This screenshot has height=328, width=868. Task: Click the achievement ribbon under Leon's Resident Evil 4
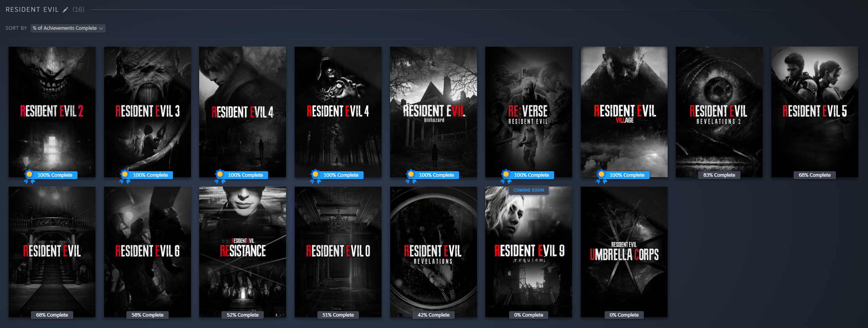coord(220,176)
